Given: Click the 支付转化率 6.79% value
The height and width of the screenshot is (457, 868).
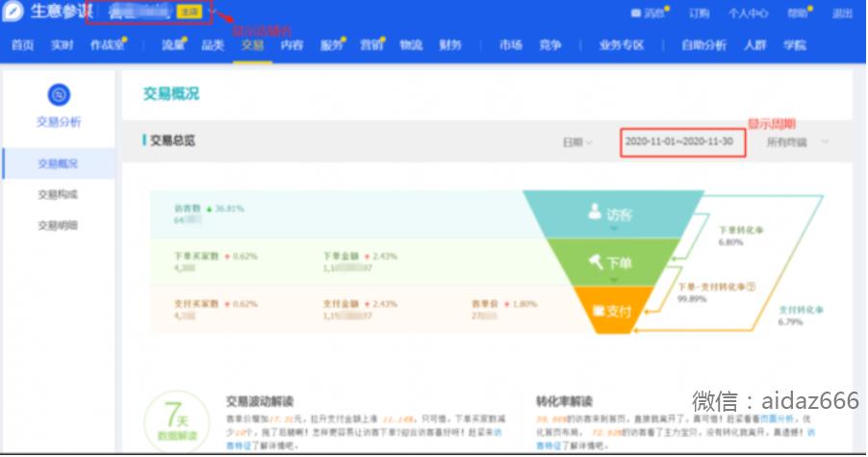Looking at the screenshot, I should click(x=790, y=321).
